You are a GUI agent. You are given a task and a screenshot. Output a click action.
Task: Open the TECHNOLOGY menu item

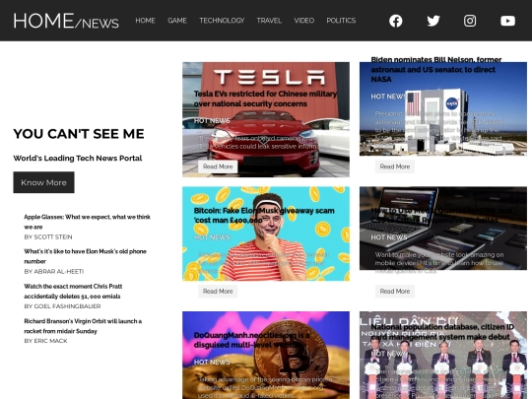[x=222, y=21]
